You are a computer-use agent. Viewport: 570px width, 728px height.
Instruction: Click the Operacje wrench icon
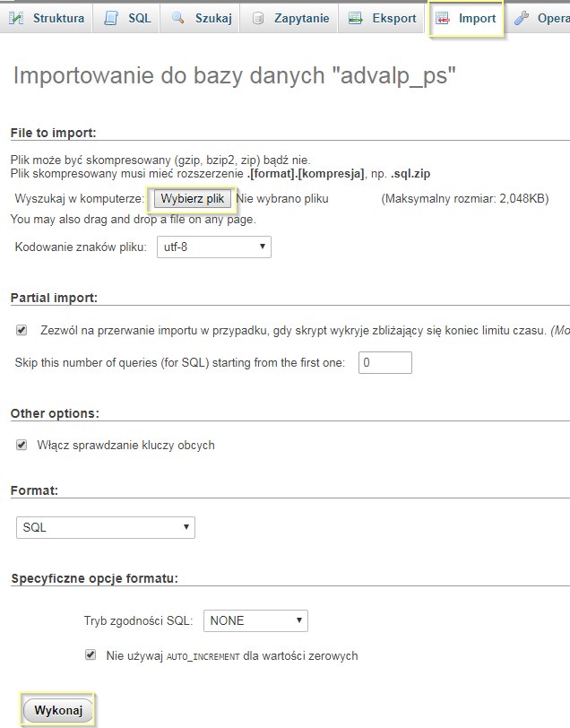[522, 18]
